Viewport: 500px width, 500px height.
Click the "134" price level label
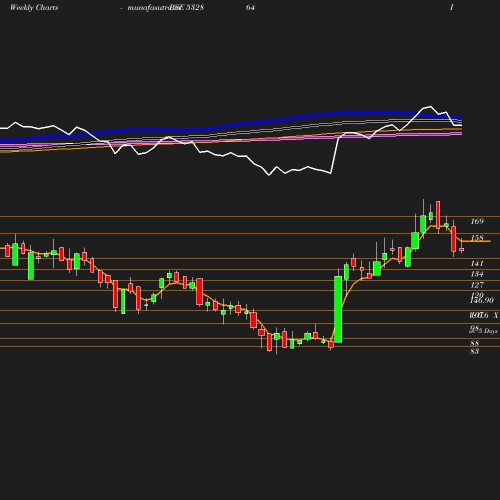[477, 274]
